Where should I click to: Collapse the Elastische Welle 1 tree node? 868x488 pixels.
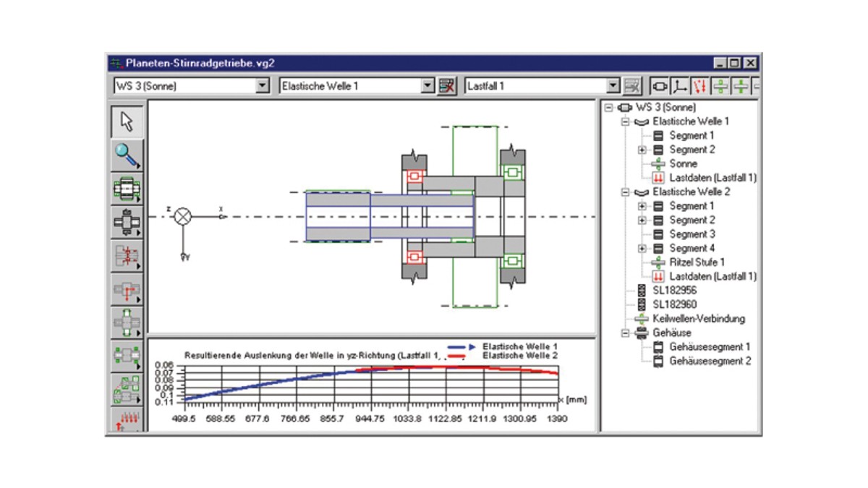[x=626, y=121]
